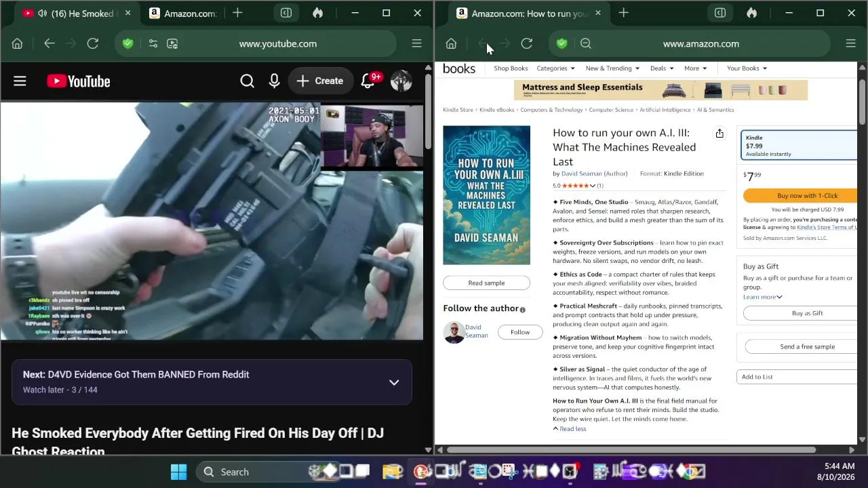The width and height of the screenshot is (868, 488).
Task: Open YouTube search magnifier
Action: point(248,81)
